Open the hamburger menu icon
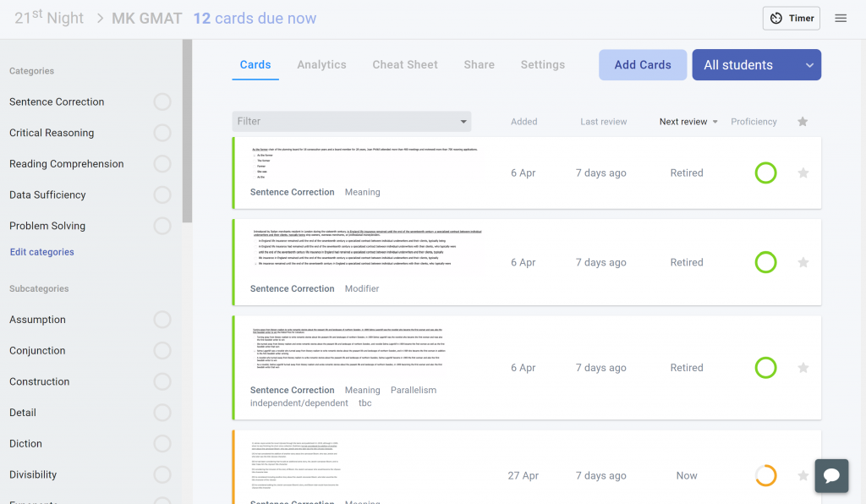The image size is (866, 504). point(841,19)
